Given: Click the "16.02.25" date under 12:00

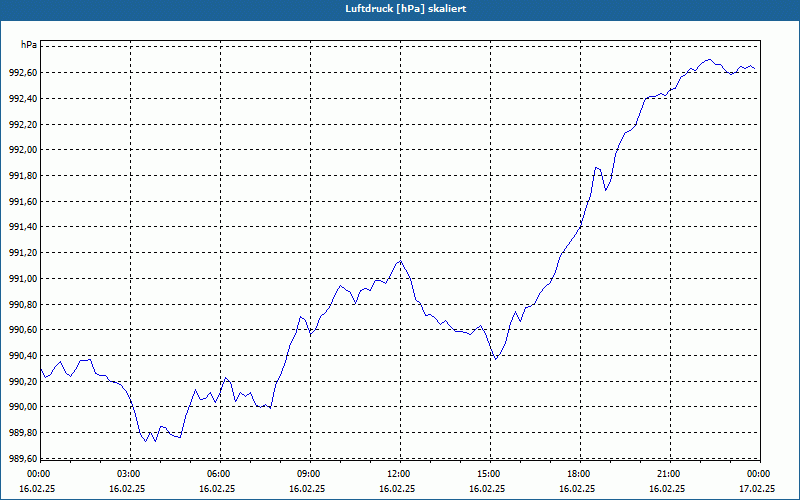Looking at the screenshot, I should click(397, 488).
